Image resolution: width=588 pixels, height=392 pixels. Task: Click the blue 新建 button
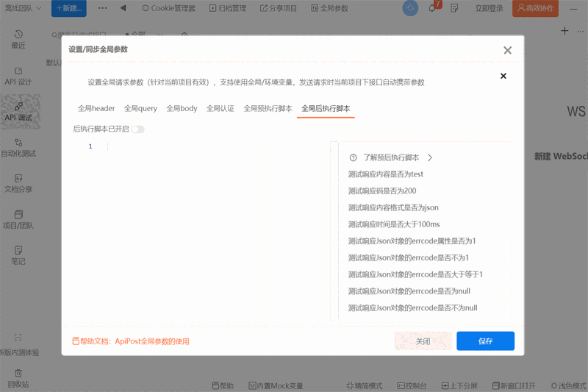69,8
